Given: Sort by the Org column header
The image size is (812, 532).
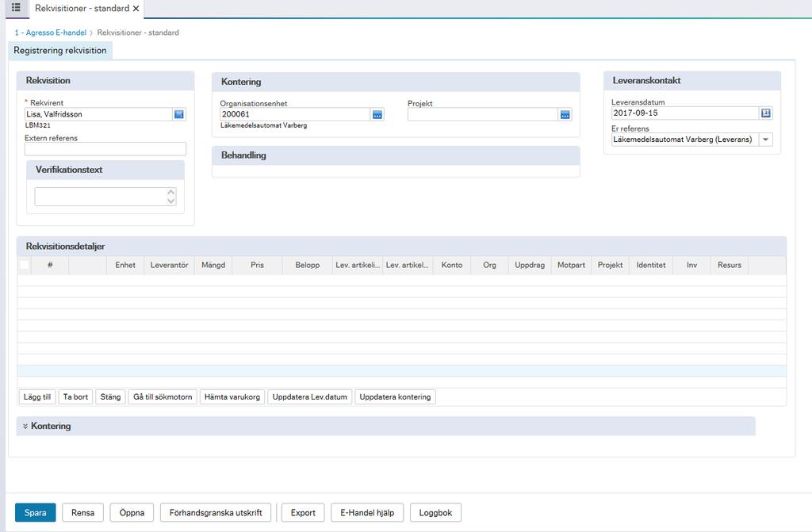Looking at the screenshot, I should click(489, 265).
